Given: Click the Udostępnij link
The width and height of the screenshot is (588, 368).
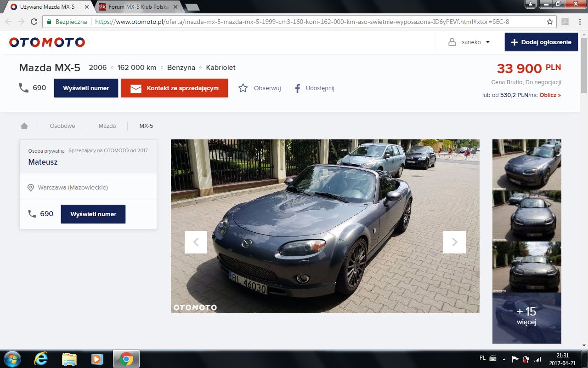Looking at the screenshot, I should (x=320, y=88).
